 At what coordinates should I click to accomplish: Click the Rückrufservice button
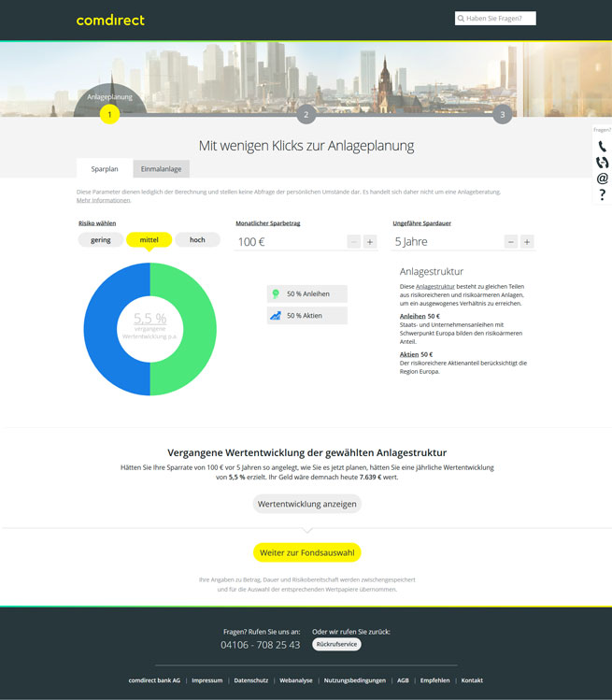[336, 644]
